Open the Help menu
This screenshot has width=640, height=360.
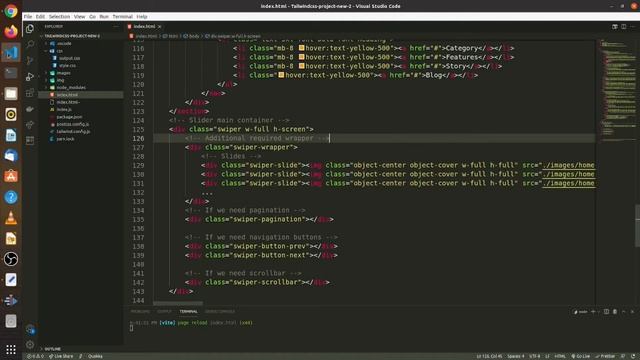[142, 17]
